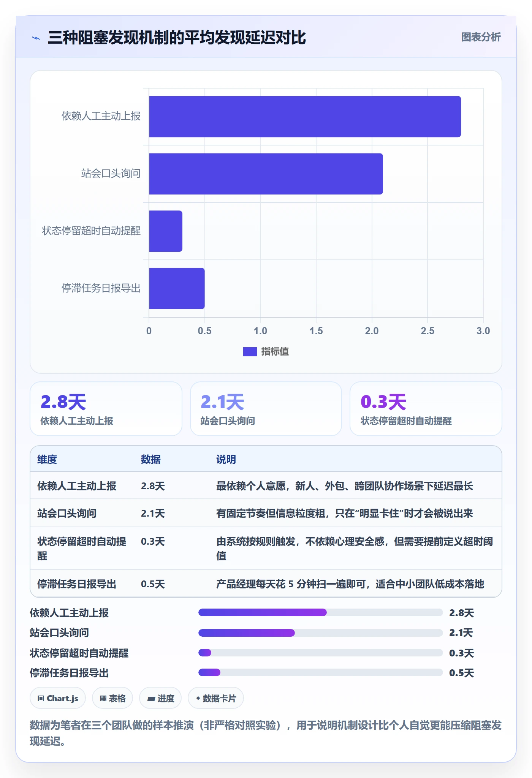Click the 站会口头询问 chart bar
The image size is (532, 778).
[x=266, y=174]
